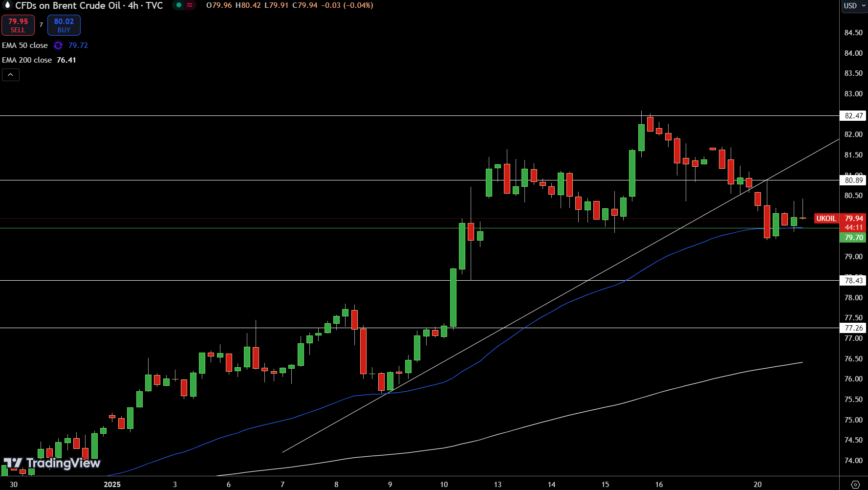Click the 74.00 price scale label
The height and width of the screenshot is (490, 868).
tap(853, 461)
